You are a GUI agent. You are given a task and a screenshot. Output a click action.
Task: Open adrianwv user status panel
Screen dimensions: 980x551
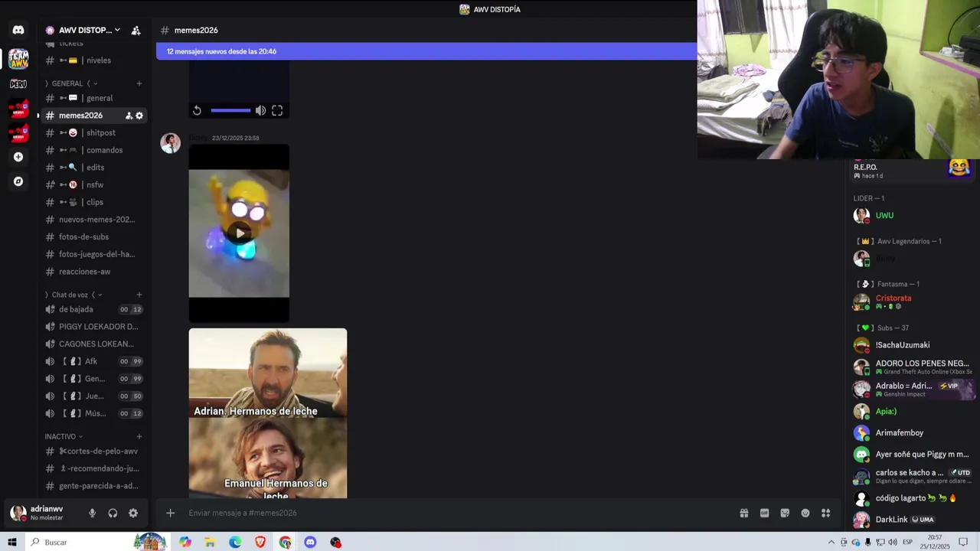point(46,513)
